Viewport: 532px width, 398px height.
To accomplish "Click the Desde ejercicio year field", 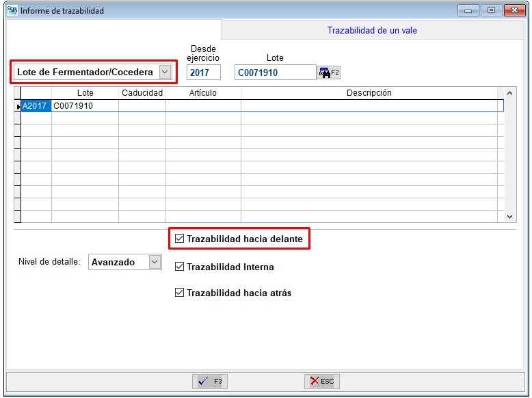I will click(203, 72).
